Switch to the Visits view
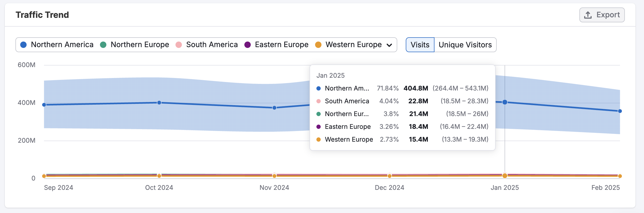Screen dimensions: 644x213 (x=420, y=45)
